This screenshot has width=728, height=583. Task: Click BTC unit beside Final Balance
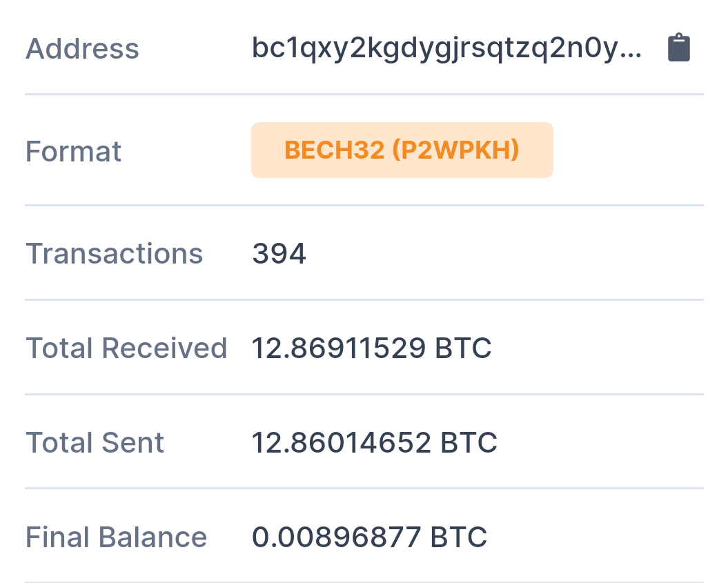click(458, 537)
